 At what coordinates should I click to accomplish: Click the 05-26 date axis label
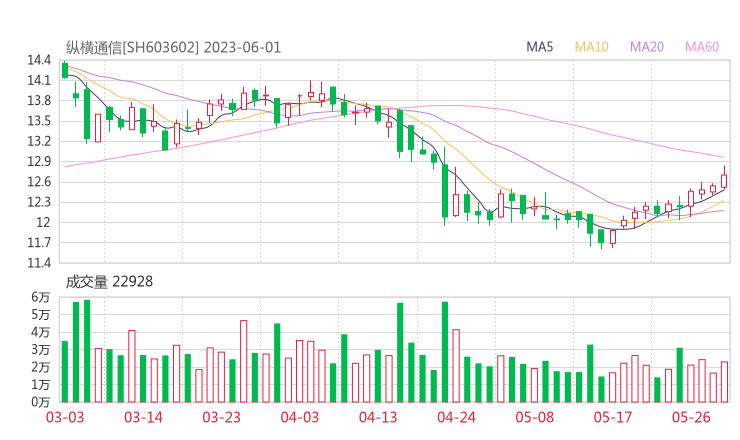pyautogui.click(x=691, y=417)
